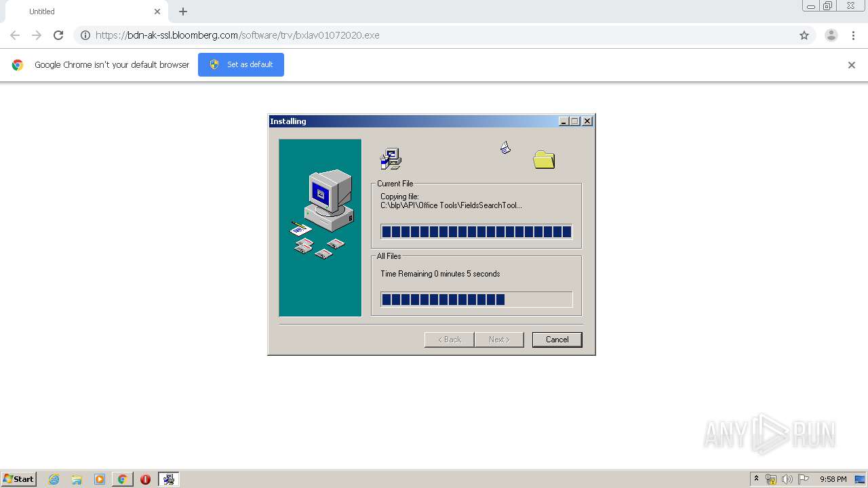View site information icon in address bar
This screenshot has height=488, width=868.
click(x=85, y=35)
